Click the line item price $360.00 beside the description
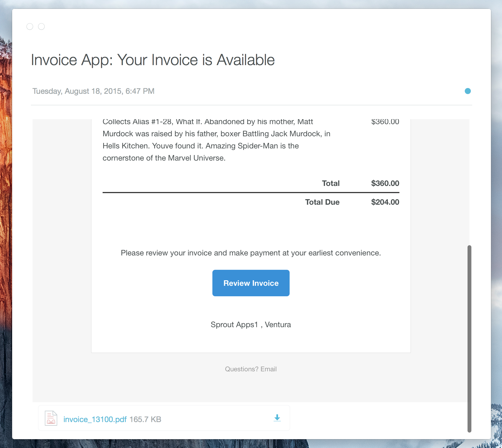502x448 pixels. tap(385, 122)
